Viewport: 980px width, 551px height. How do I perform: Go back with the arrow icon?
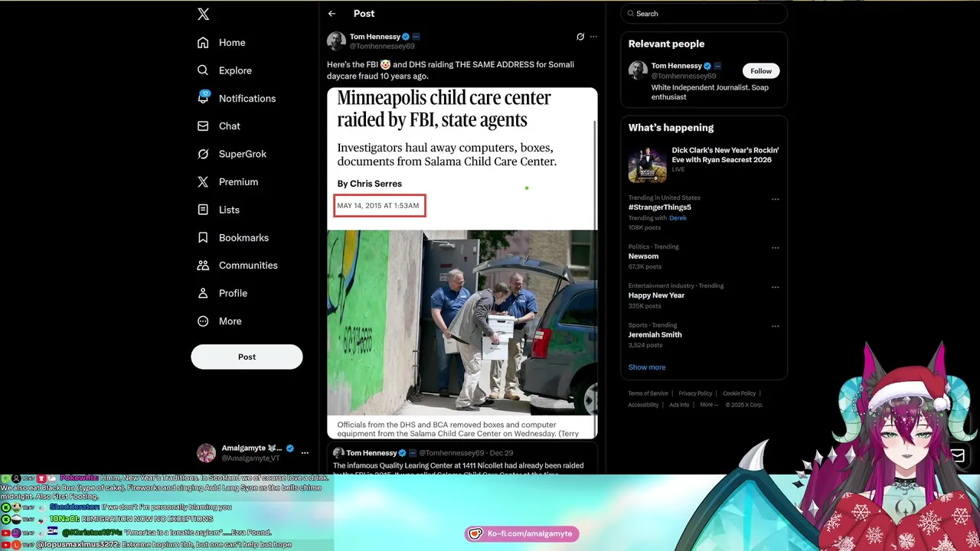[x=332, y=14]
